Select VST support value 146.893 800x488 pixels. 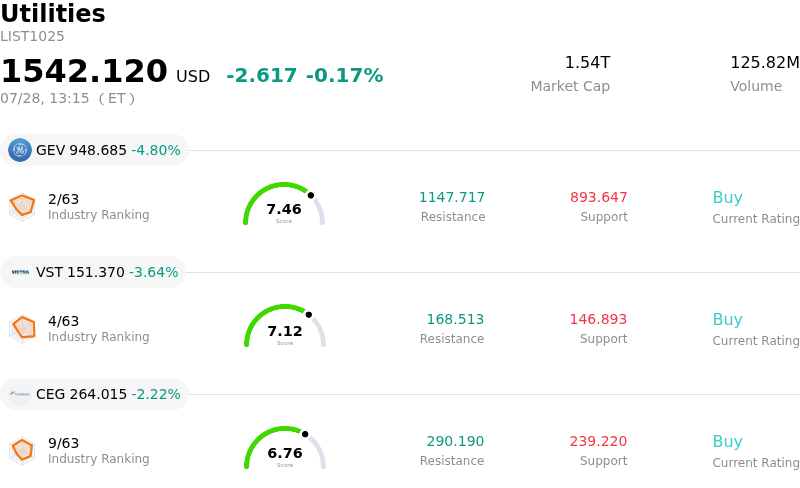pyautogui.click(x=598, y=319)
